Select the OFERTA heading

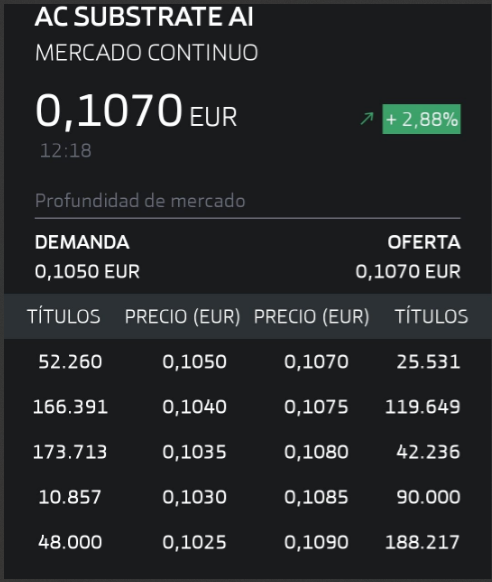click(x=424, y=242)
